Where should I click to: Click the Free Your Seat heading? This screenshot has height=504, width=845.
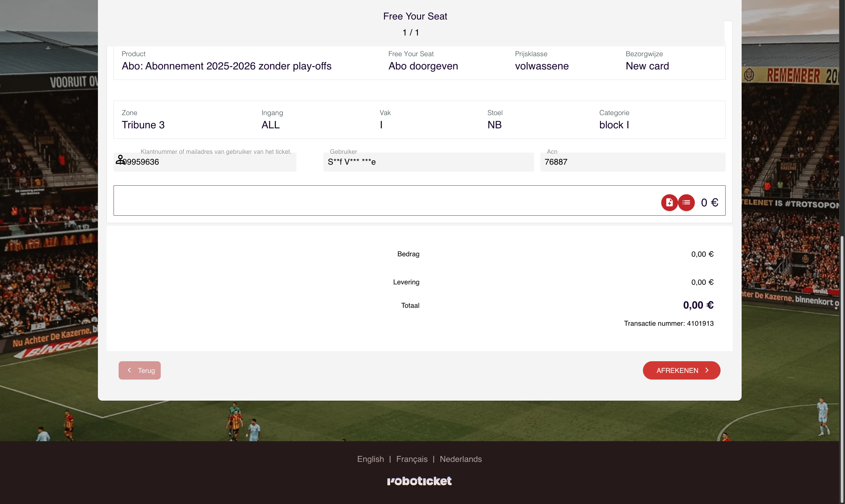pos(415,16)
